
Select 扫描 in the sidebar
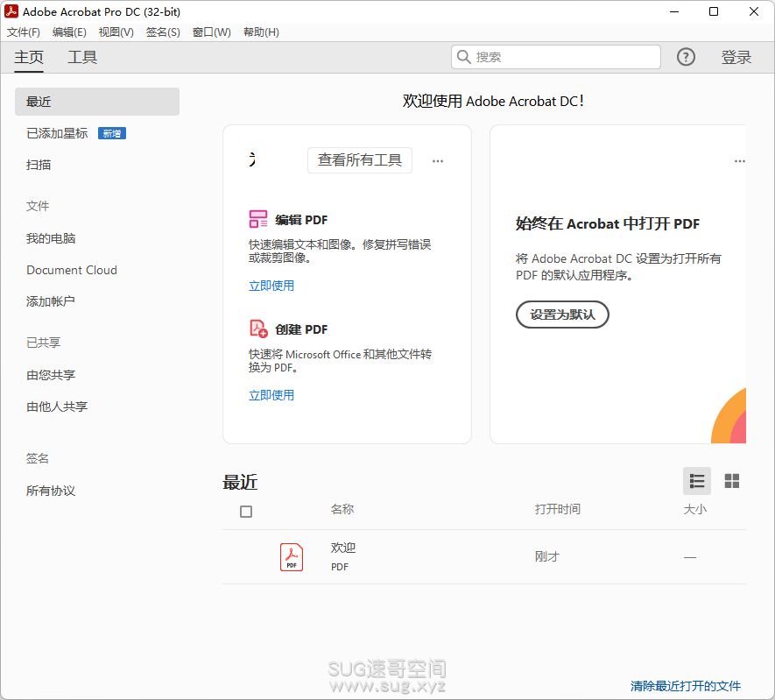39,165
